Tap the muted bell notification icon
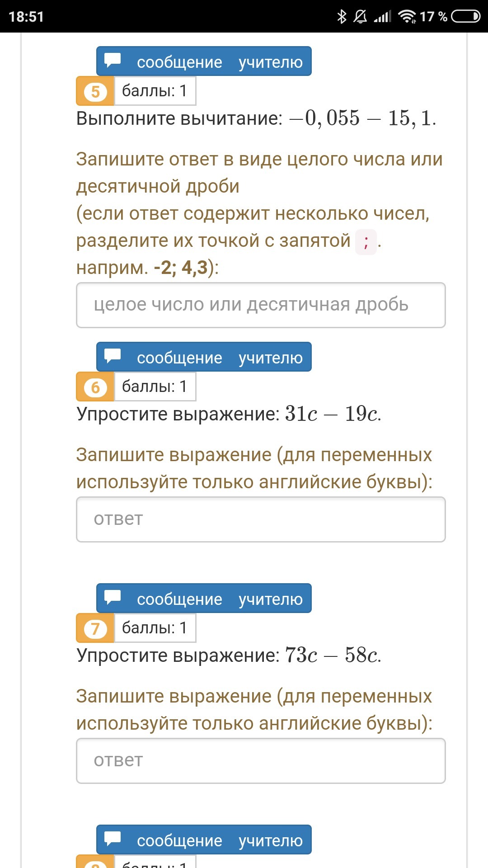This screenshot has height=868, width=488. pos(360,17)
